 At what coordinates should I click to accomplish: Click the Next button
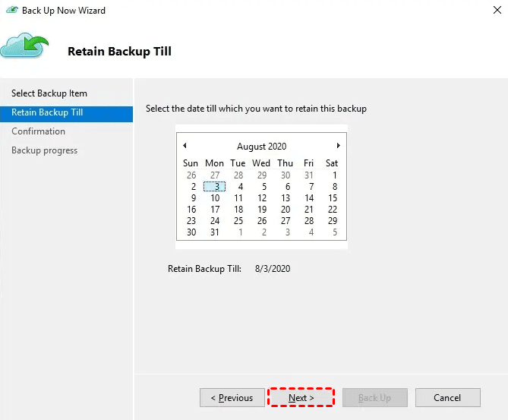click(301, 398)
